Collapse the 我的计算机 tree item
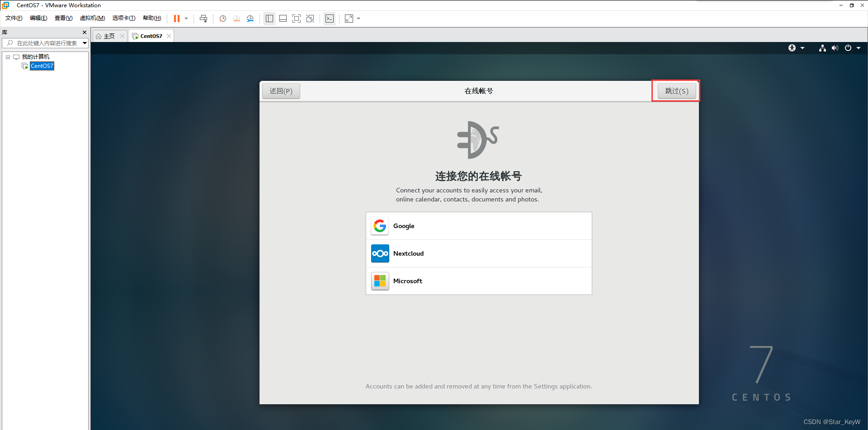Screen dimensions: 868x430 click(8, 56)
